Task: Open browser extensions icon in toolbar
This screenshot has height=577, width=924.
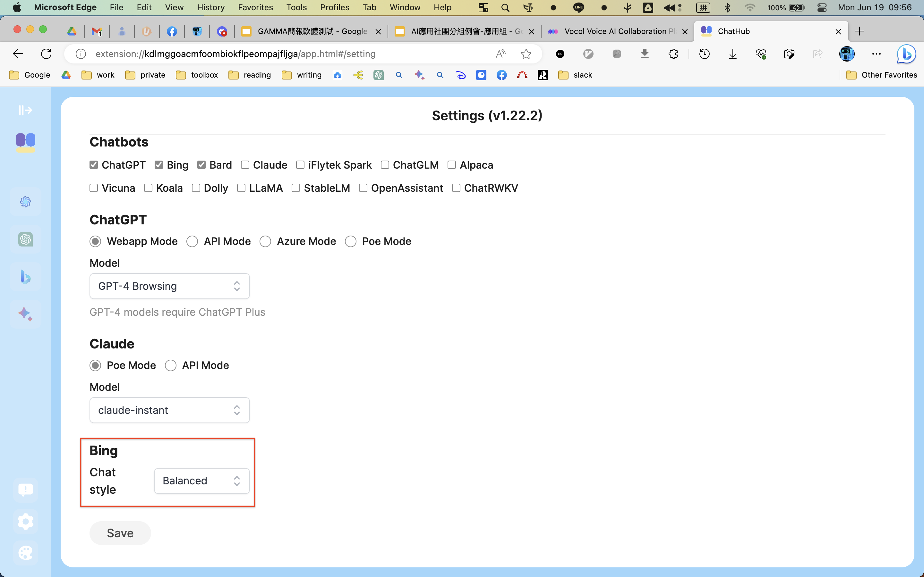Action: pyautogui.click(x=673, y=54)
